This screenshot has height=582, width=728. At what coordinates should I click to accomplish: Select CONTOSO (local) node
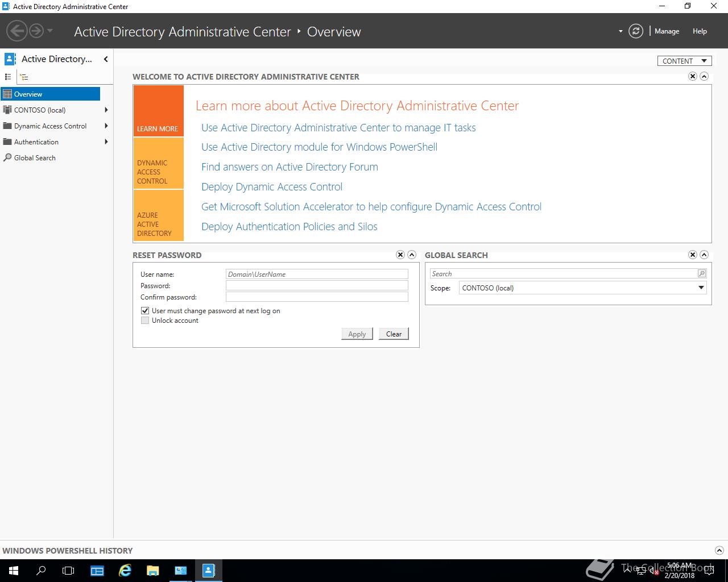(x=40, y=110)
